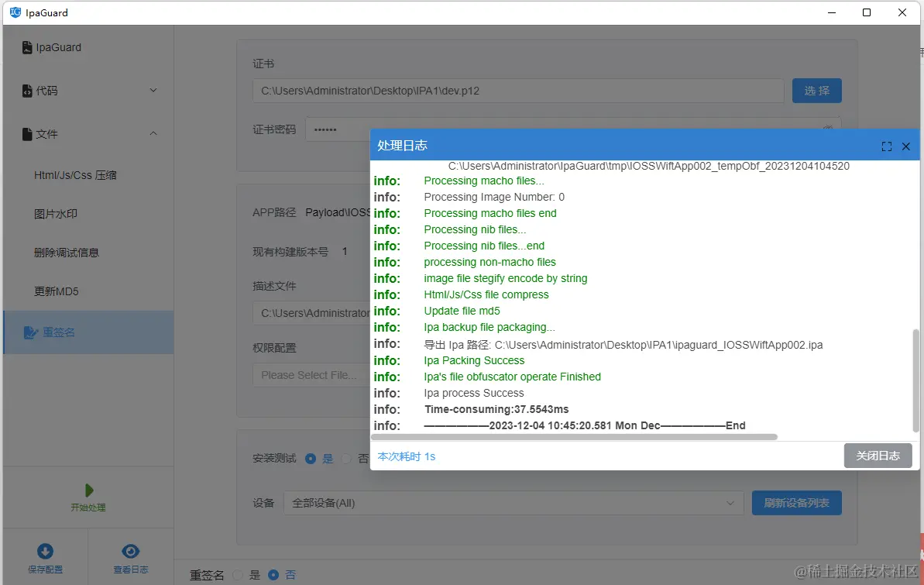Open 图片水印 menu item
Image resolution: width=924 pixels, height=585 pixels.
click(88, 214)
